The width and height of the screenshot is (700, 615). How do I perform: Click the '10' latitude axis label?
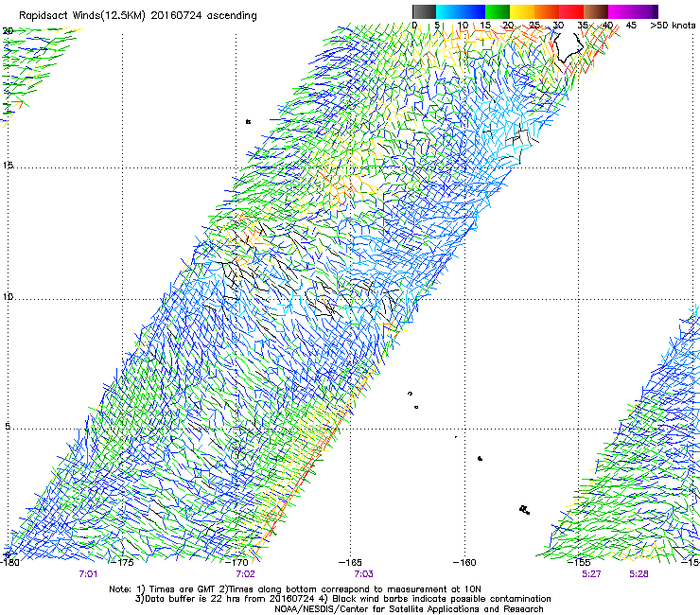pos(8,297)
